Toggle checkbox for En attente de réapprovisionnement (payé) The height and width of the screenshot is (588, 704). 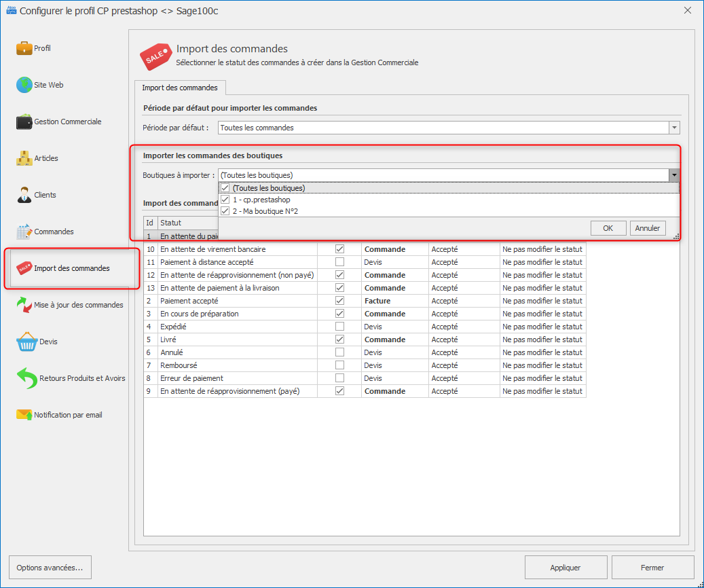[x=340, y=391]
